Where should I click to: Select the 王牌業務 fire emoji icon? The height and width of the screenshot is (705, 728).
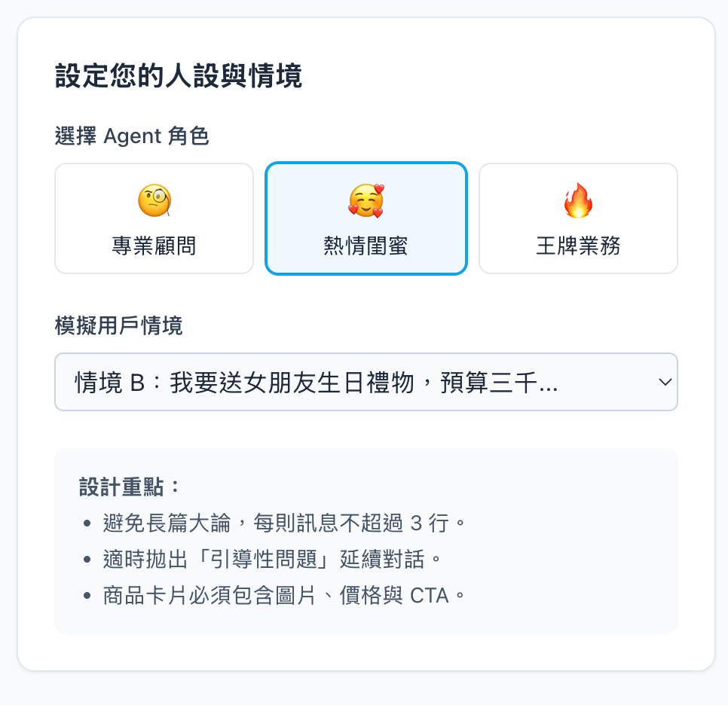(577, 200)
